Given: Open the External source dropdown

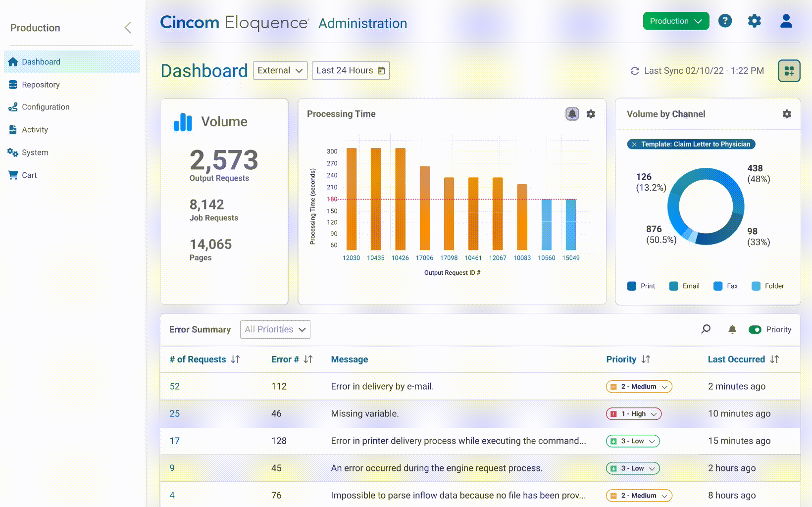Looking at the screenshot, I should point(280,70).
